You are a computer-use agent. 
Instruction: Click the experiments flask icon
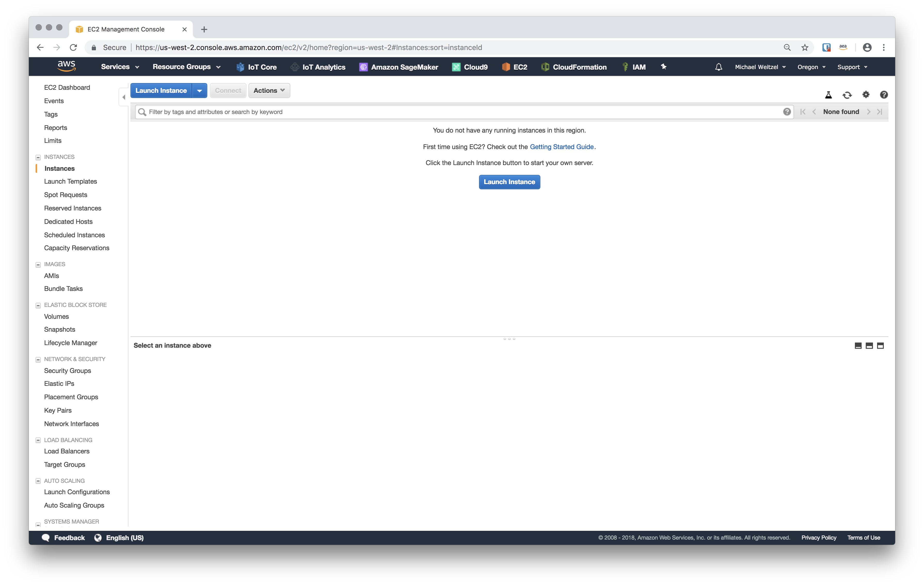[x=828, y=95]
